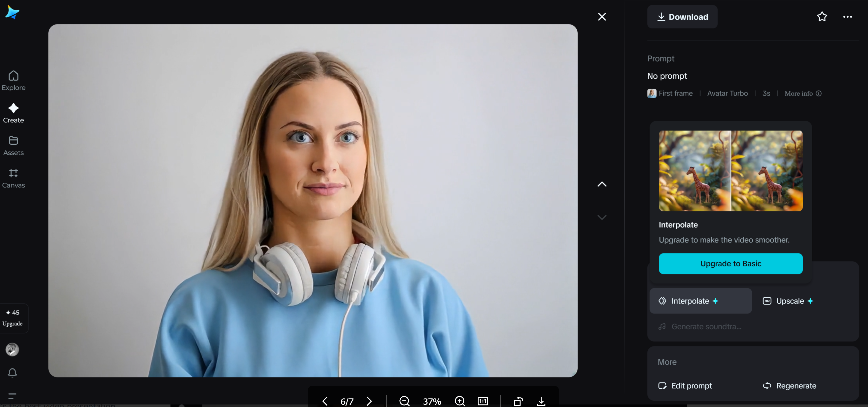Zoom in on the video preview

click(x=460, y=401)
